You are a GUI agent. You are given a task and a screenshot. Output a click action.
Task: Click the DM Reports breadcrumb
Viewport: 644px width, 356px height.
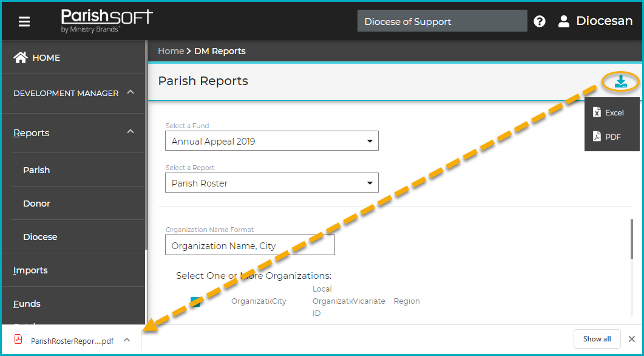tap(220, 51)
